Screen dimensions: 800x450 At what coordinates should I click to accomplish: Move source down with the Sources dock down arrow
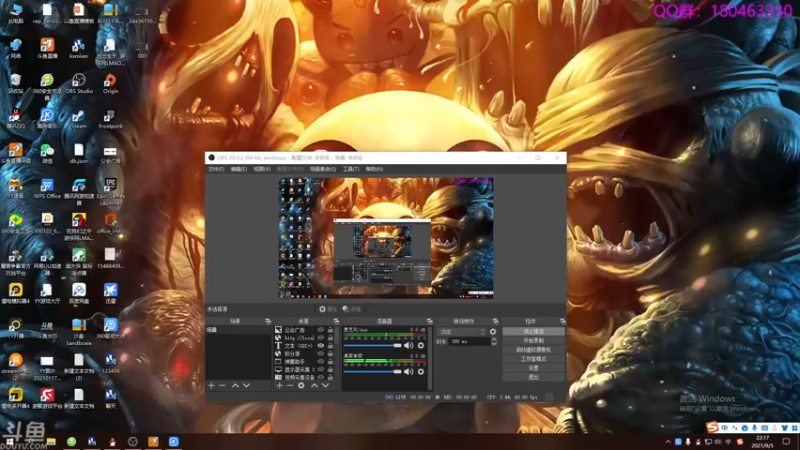[325, 386]
